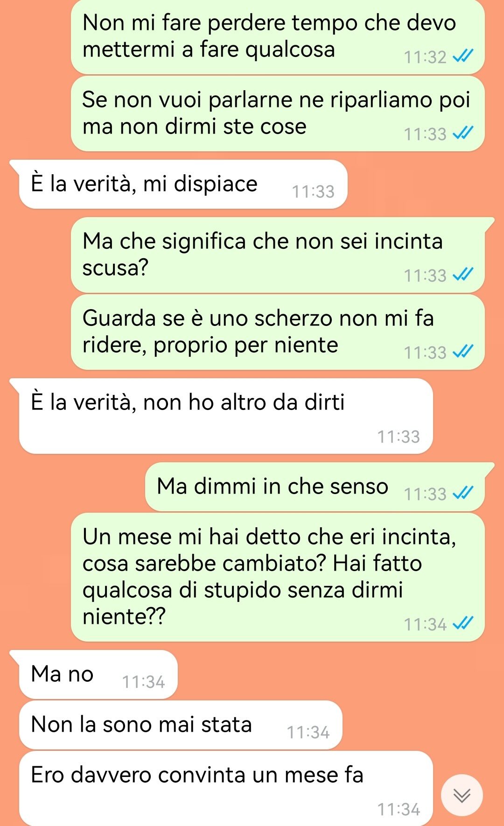This screenshot has height=826, width=504.
Task: Select the 'Guarda se è uno scherzo' message bubble
Action: pyautogui.click(x=278, y=332)
